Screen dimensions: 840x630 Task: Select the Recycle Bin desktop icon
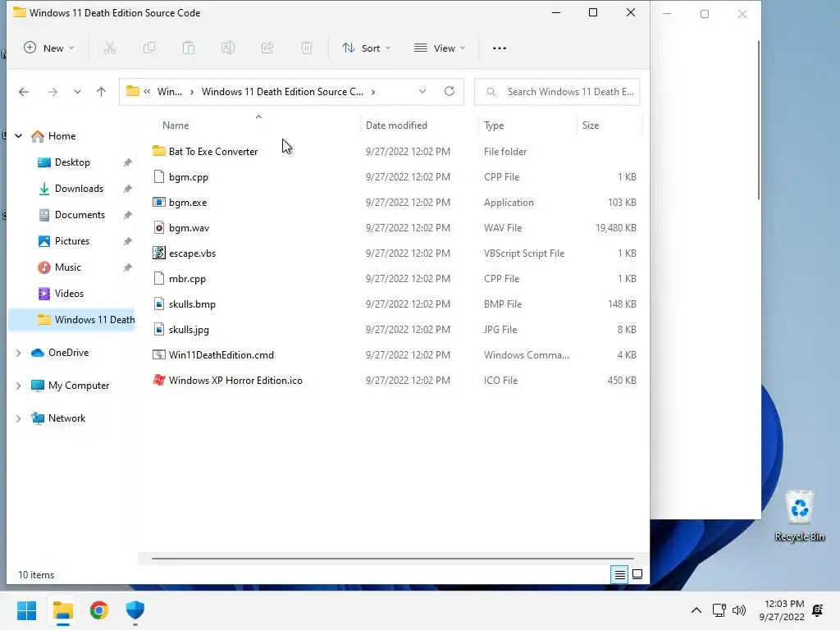point(799,516)
